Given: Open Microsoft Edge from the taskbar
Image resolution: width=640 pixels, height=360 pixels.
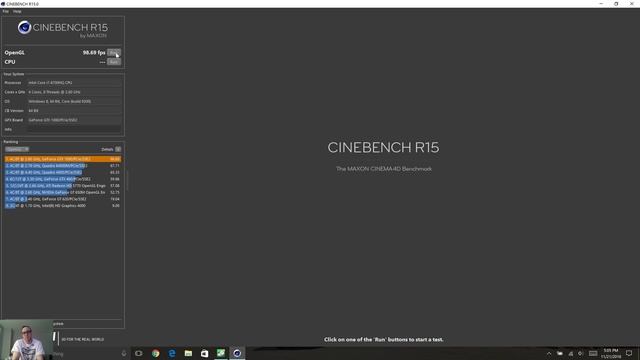Looking at the screenshot, I should click(x=172, y=353).
